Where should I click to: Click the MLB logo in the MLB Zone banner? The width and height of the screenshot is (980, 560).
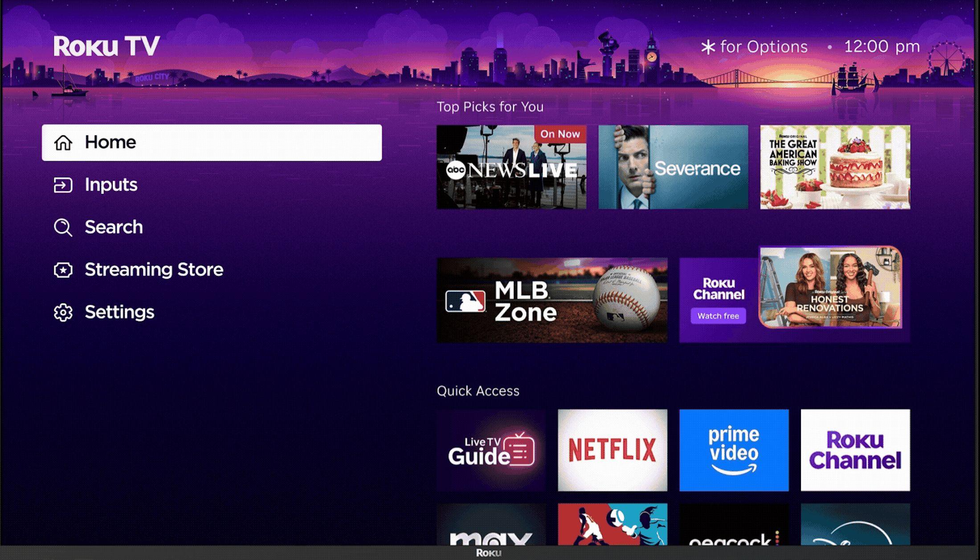(x=465, y=301)
